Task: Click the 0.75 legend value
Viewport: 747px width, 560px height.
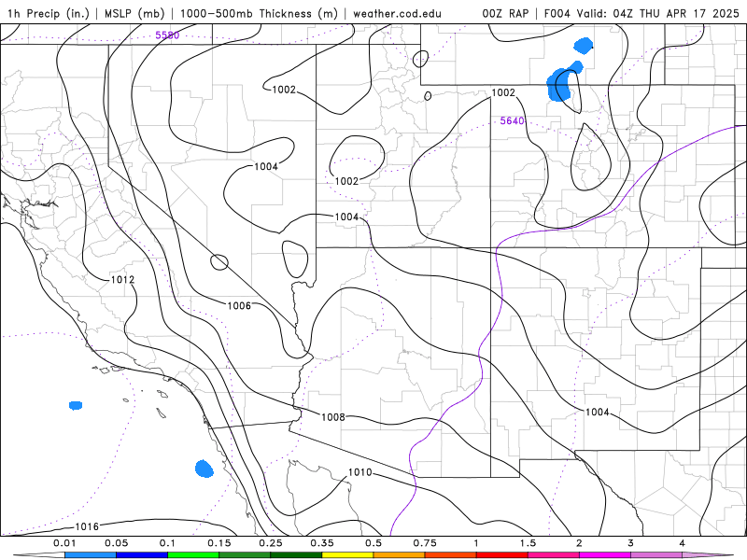Action: tap(425, 543)
